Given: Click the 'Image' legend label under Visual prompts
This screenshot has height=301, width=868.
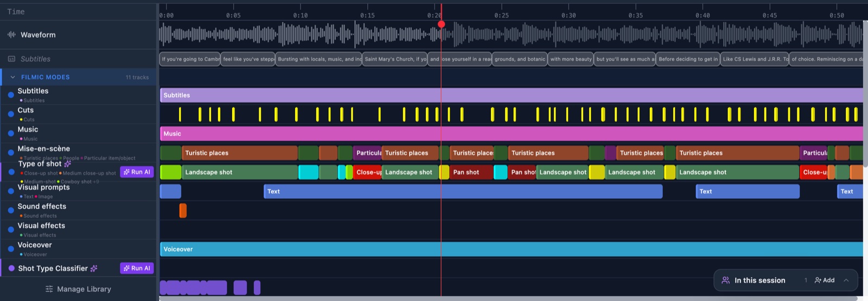Looking at the screenshot, I should 46,197.
